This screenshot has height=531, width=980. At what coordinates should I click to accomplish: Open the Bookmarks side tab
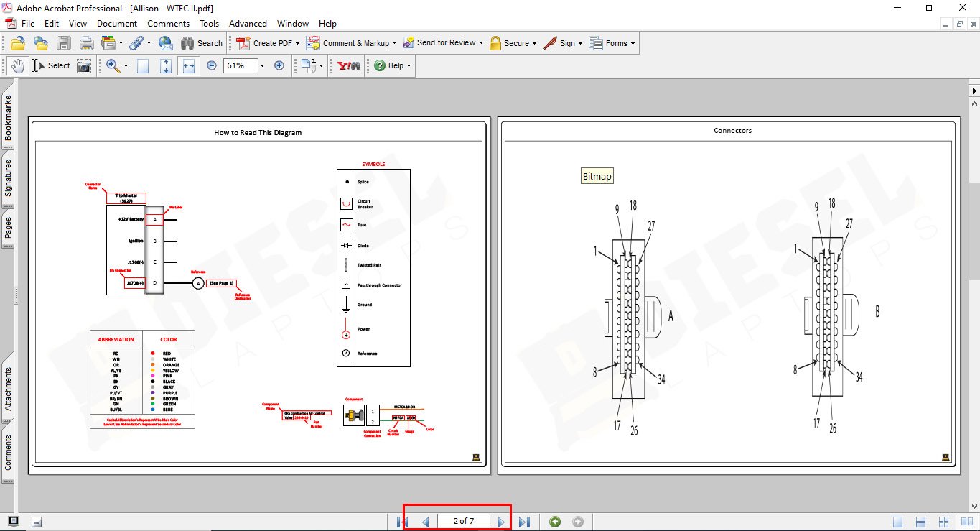click(x=8, y=118)
